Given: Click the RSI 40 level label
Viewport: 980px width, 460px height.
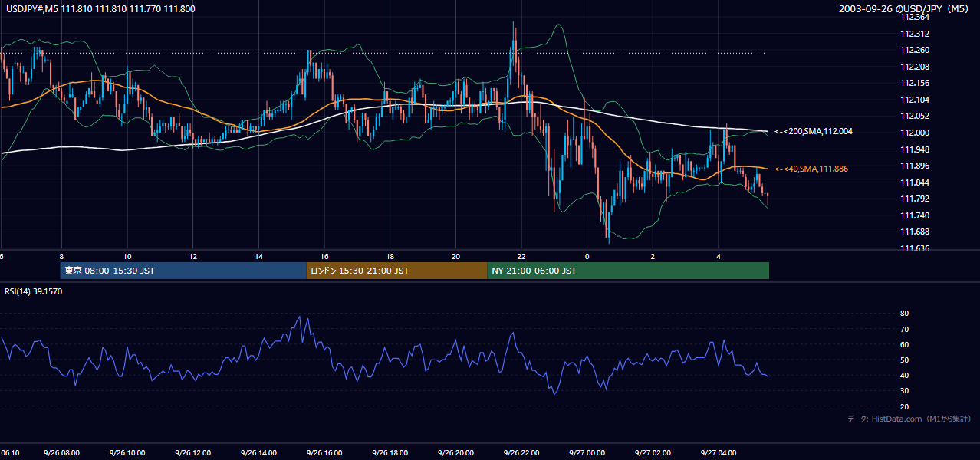Looking at the screenshot, I should pos(904,375).
